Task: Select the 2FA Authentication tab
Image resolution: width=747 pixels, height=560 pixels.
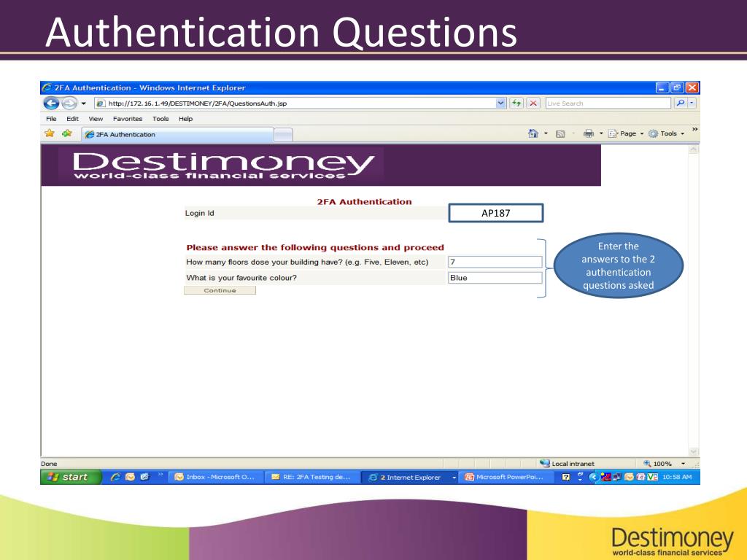Action: [177, 135]
